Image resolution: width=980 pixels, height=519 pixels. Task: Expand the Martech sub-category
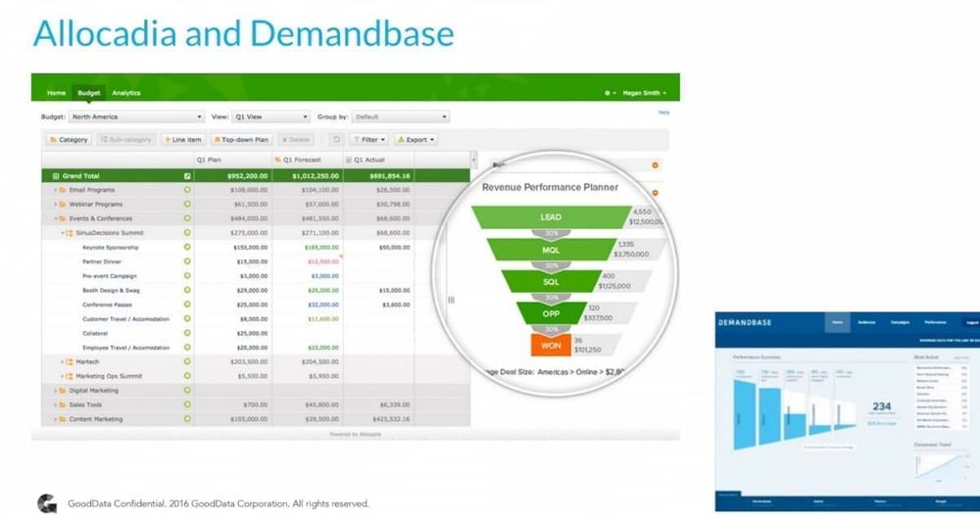(63, 361)
